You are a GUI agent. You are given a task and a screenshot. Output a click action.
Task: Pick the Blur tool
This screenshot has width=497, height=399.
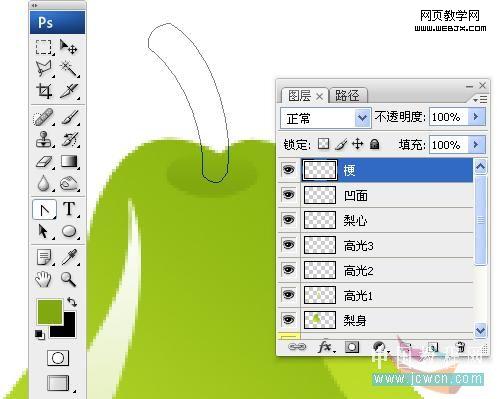(x=44, y=183)
